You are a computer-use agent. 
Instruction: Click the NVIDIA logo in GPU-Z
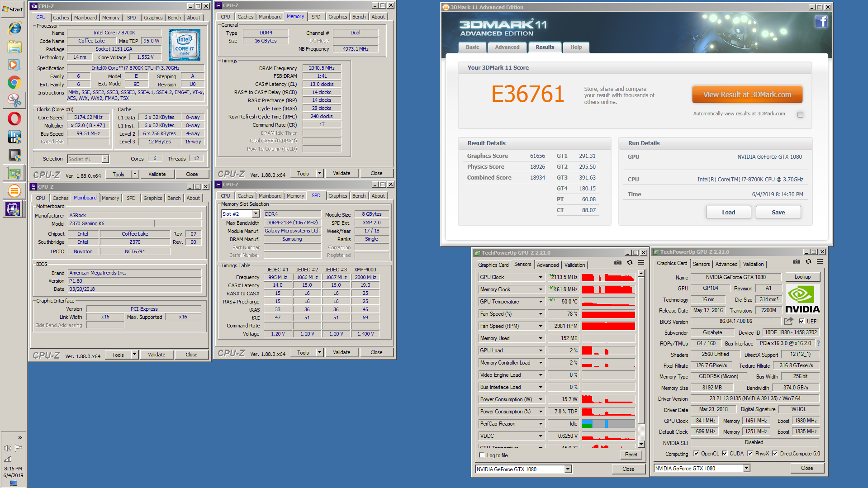click(x=802, y=299)
